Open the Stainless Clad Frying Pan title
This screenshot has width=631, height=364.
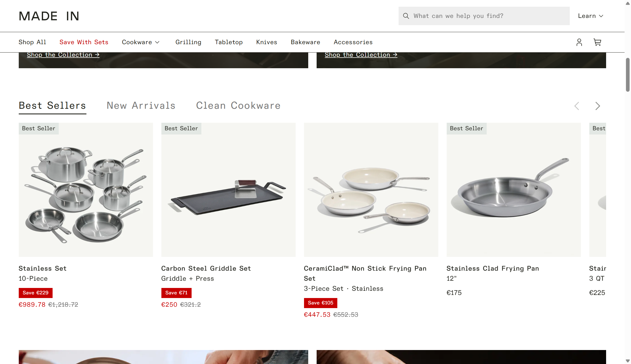[x=493, y=268]
